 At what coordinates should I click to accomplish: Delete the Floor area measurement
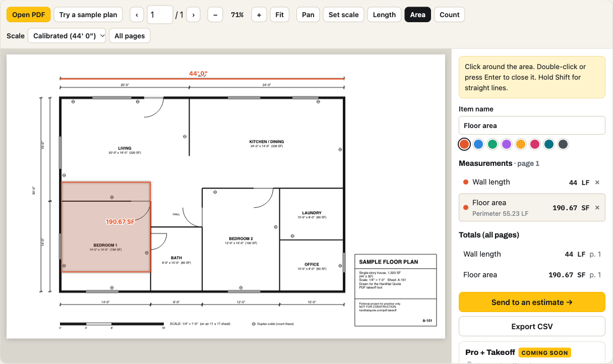(597, 208)
